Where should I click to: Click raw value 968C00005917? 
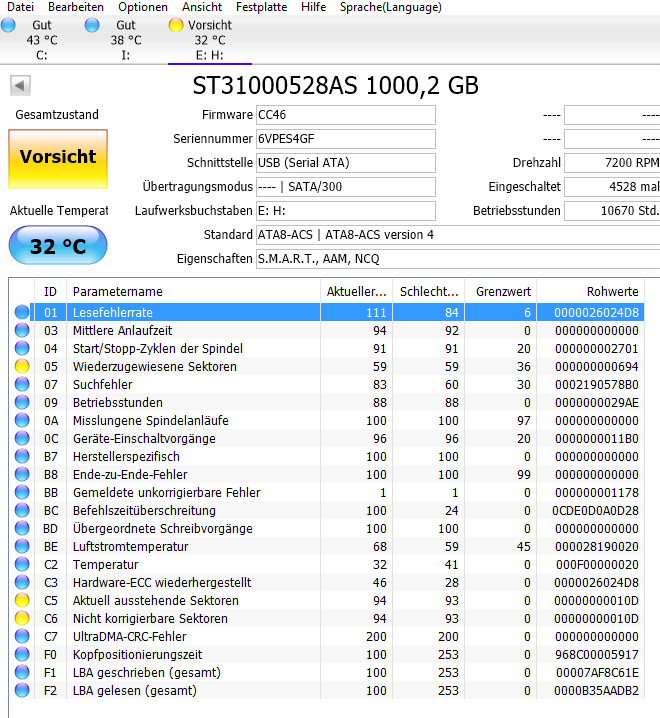pos(596,654)
